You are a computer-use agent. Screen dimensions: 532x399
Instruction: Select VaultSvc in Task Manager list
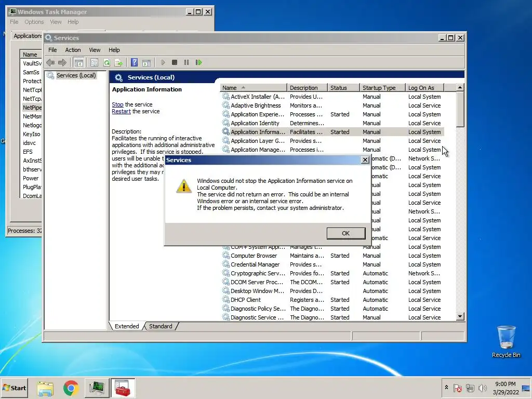pos(32,63)
